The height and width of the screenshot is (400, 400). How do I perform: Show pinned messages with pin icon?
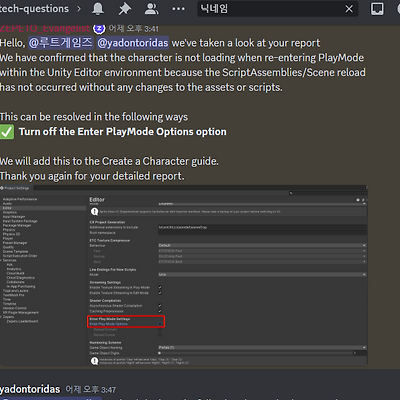tap(125, 9)
